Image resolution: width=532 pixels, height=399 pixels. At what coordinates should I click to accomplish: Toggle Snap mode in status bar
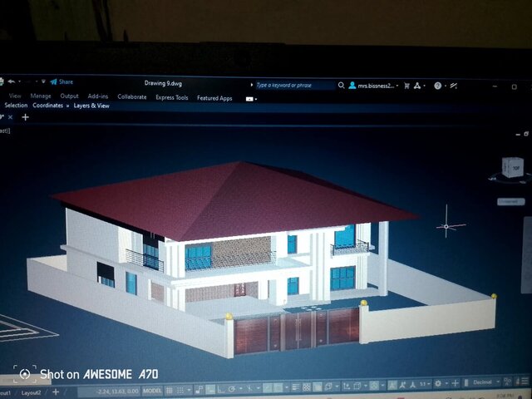(180, 390)
